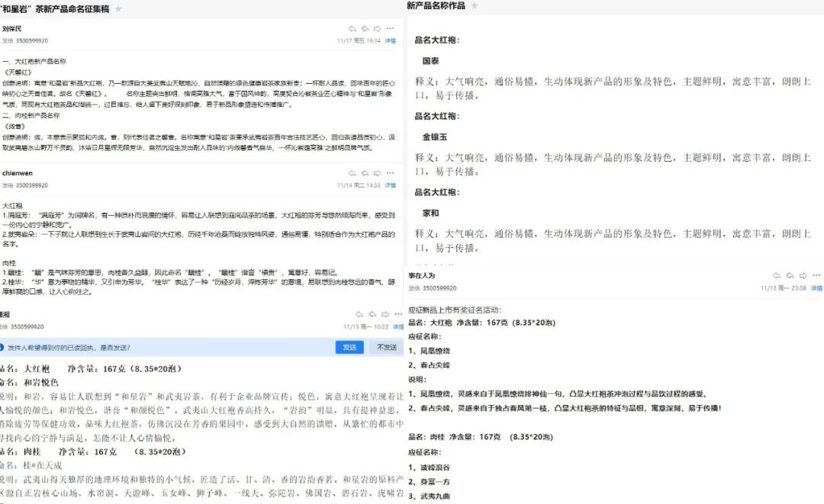Open more options on 刘保民's email
824x504 pixels.
point(390,29)
